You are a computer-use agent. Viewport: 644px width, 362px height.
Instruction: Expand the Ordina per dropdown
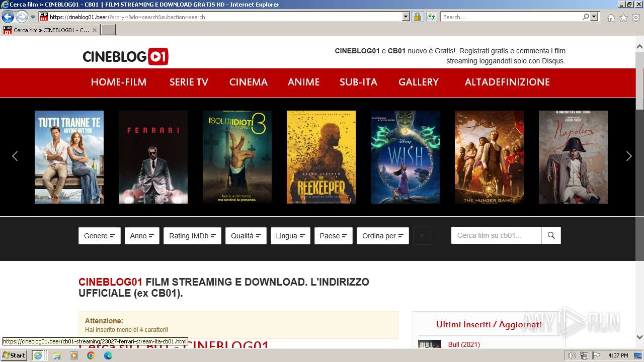(383, 236)
